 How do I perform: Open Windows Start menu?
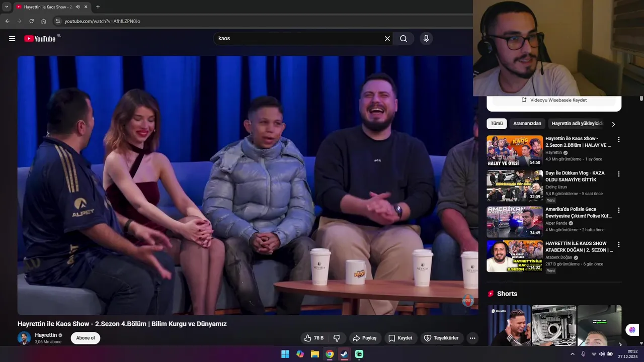click(285, 354)
